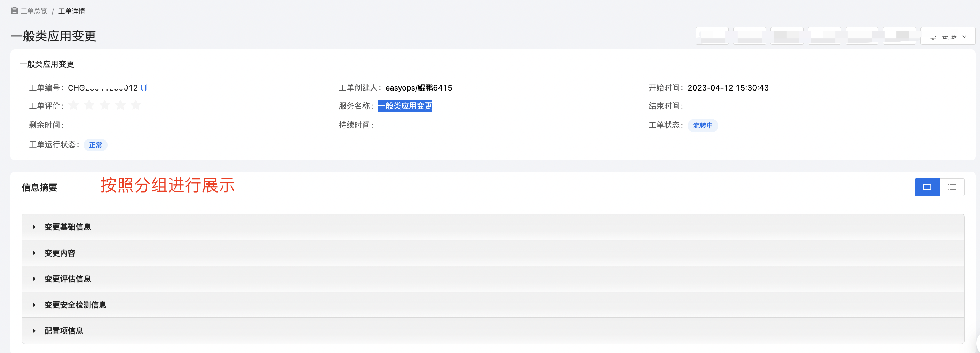Click the page title 一般类应用变更
980x353 pixels.
pos(54,36)
